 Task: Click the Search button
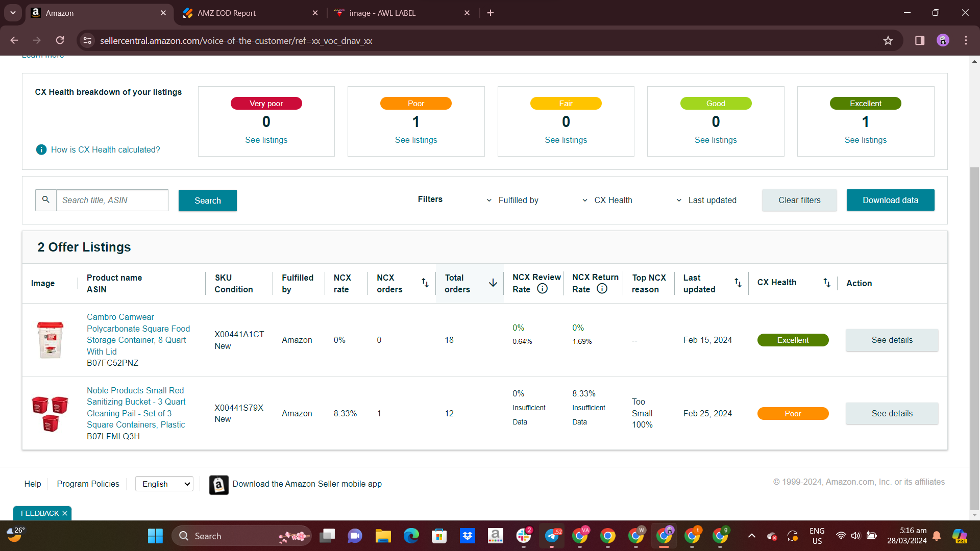click(208, 201)
